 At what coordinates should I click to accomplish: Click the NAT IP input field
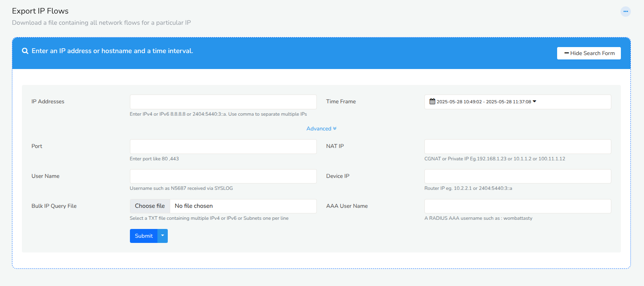pos(517,146)
